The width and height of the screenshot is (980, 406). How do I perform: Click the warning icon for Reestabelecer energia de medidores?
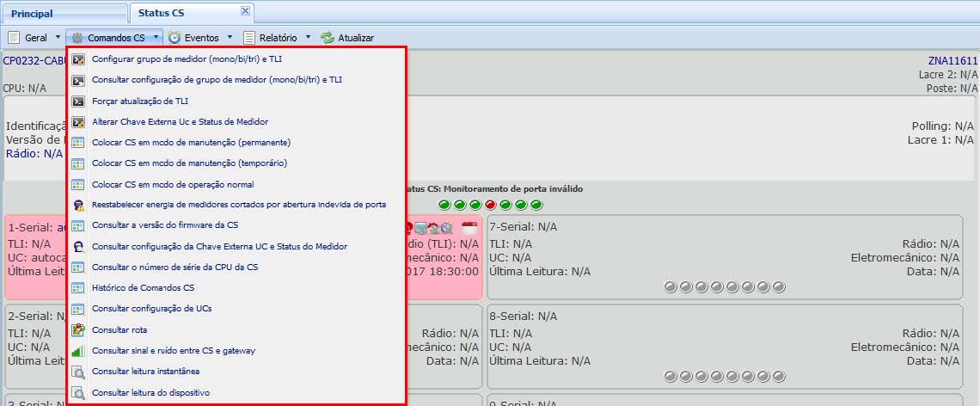[78, 205]
